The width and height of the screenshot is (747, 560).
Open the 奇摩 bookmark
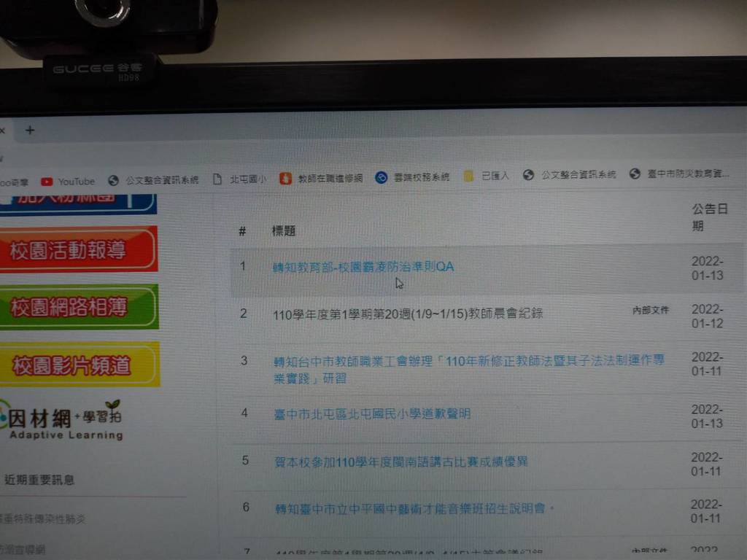pyautogui.click(x=14, y=182)
